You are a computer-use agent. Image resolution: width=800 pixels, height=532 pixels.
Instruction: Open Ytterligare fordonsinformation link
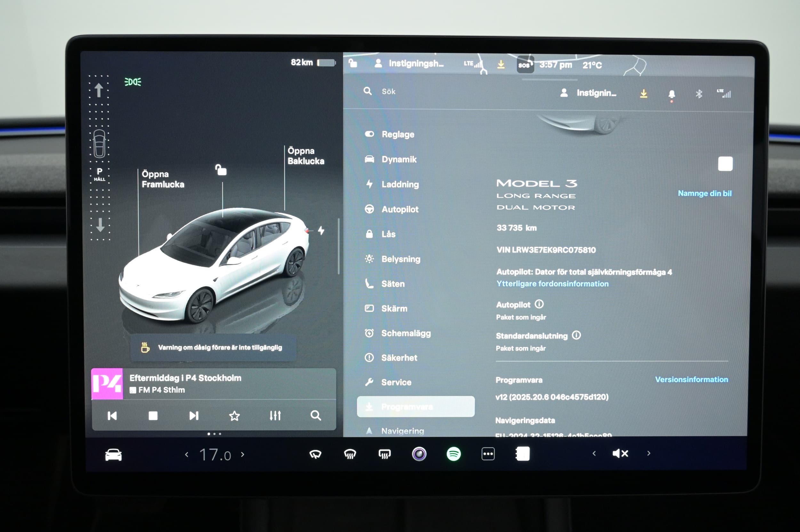552,284
